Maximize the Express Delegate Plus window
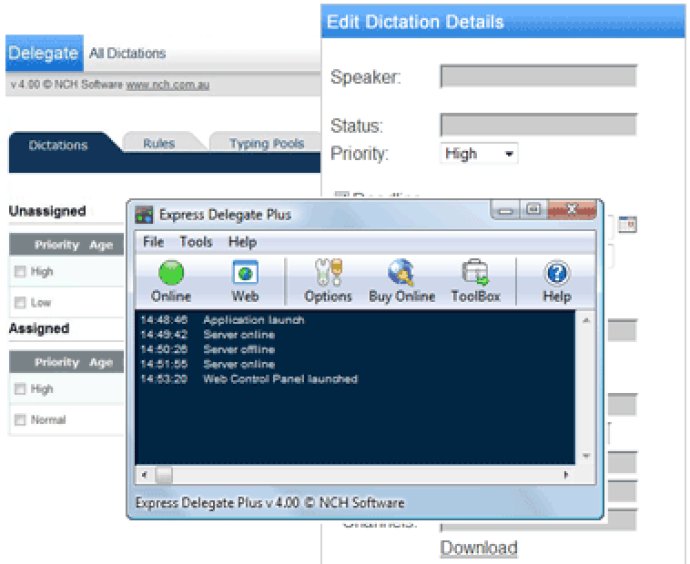The height and width of the screenshot is (564, 690). [x=534, y=209]
